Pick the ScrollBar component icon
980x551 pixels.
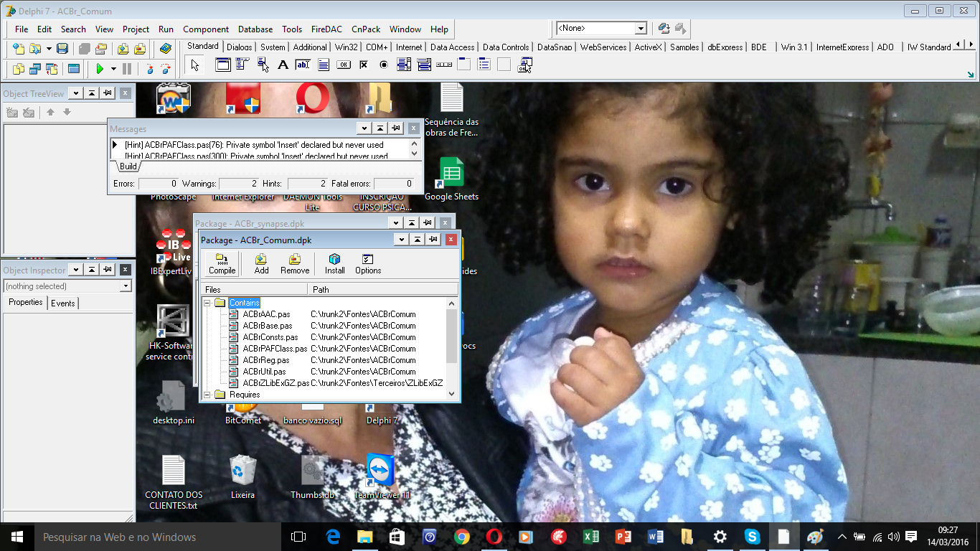point(444,65)
